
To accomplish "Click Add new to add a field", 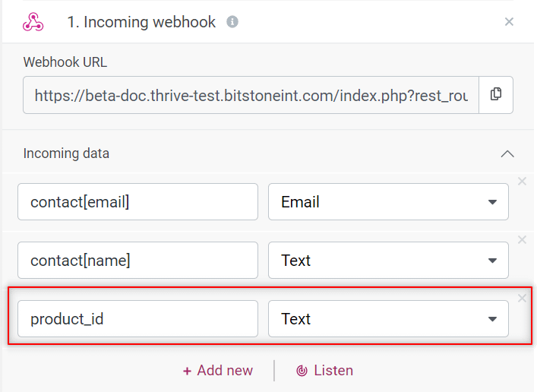I will click(218, 371).
